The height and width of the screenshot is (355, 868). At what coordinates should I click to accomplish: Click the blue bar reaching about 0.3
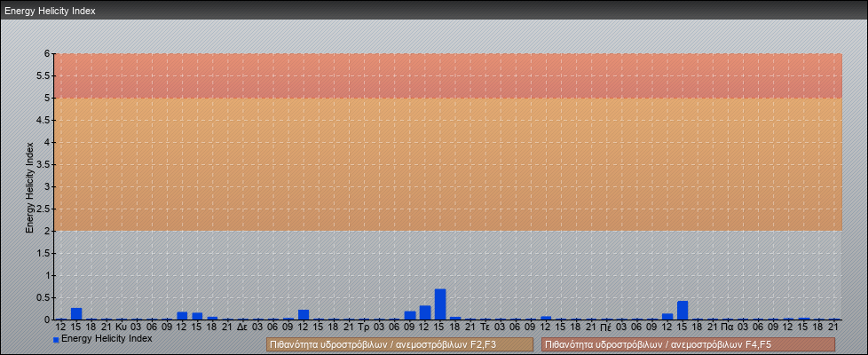point(425,312)
